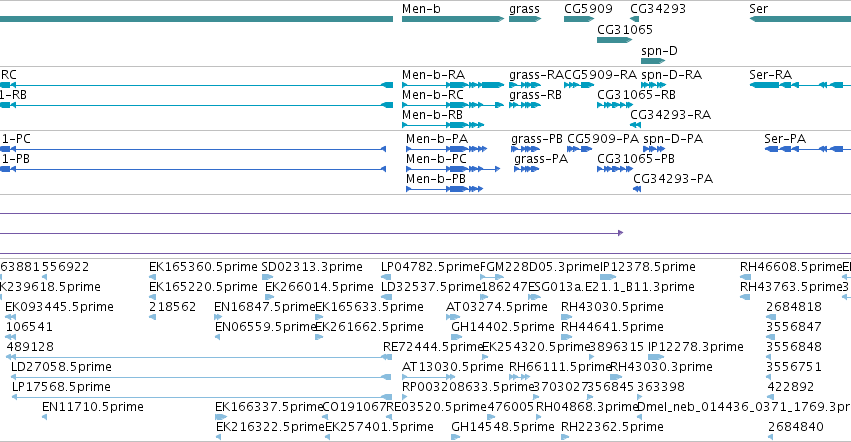Screen dimensions: 851x442
Task: Select feature 3556847
Action: click(769, 337)
